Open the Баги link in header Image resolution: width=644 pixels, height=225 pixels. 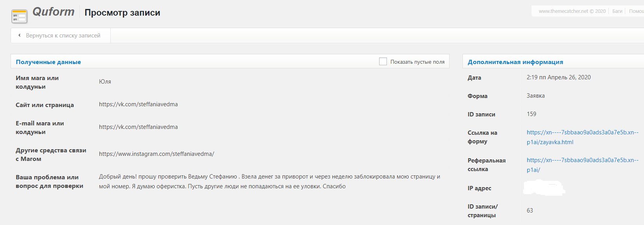pos(617,11)
